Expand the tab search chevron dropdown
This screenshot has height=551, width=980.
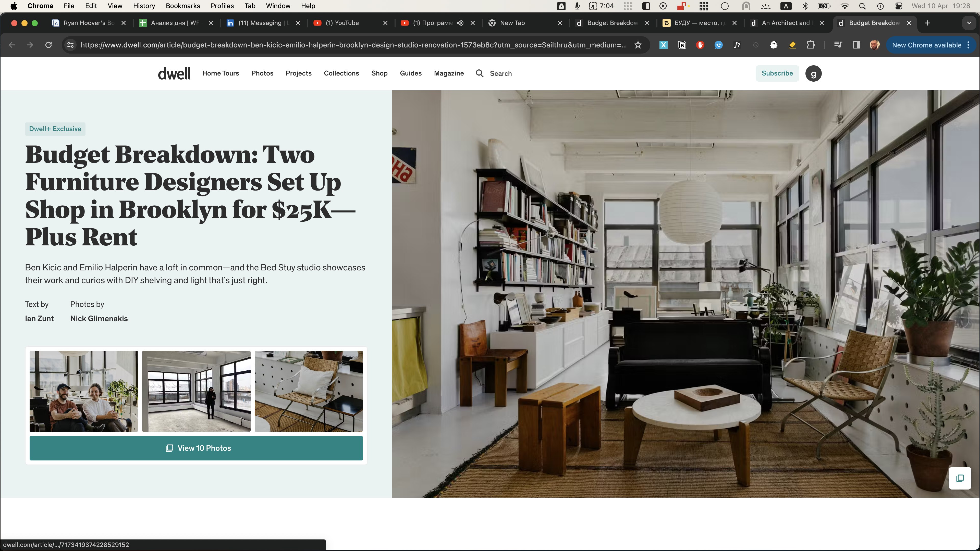(x=969, y=23)
